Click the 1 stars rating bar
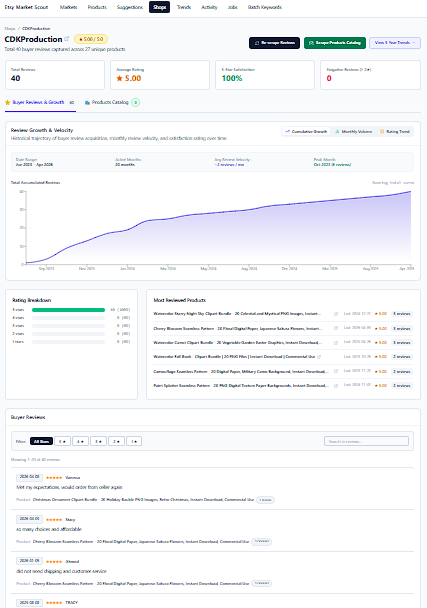 [68, 342]
